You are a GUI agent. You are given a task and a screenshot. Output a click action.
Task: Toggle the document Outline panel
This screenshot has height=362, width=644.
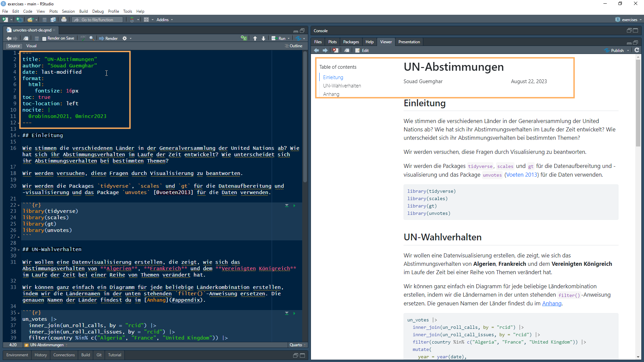tap(294, 46)
